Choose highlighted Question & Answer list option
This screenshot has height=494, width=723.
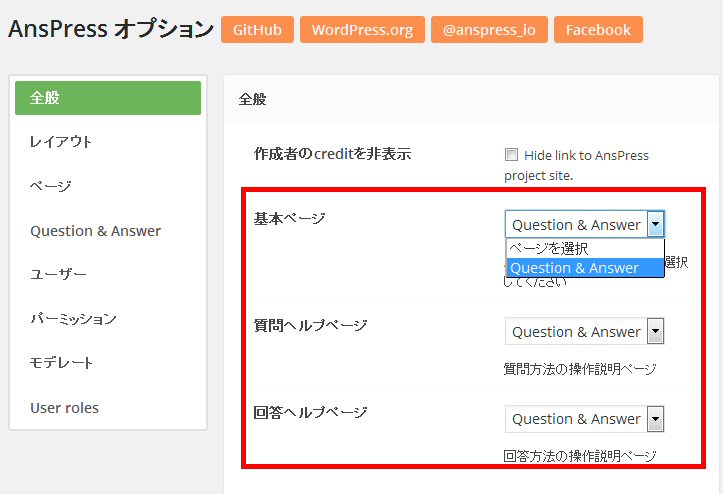585,268
